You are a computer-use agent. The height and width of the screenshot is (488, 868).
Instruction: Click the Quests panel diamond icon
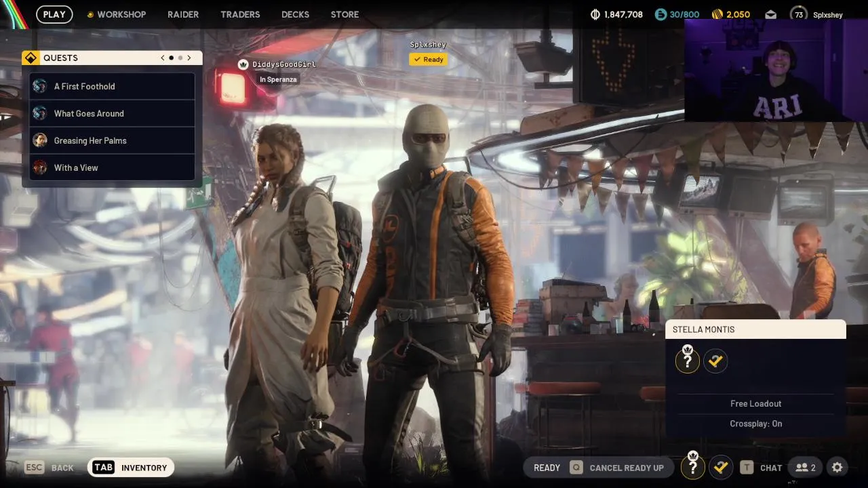click(31, 58)
